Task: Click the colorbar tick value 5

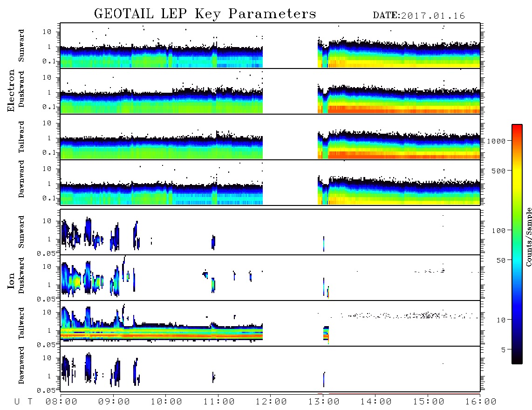Action: 504,349
